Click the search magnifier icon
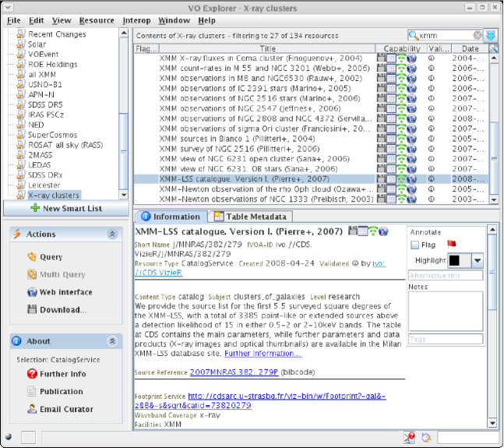Viewport: 504px width, 448px height. [x=414, y=35]
